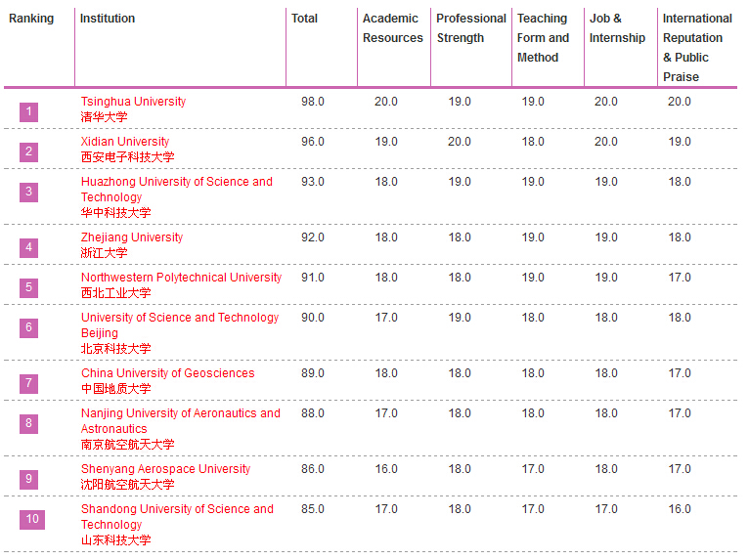This screenshot has height=560, width=749.
Task: Click the rank 4 purple badge
Action: tap(28, 248)
